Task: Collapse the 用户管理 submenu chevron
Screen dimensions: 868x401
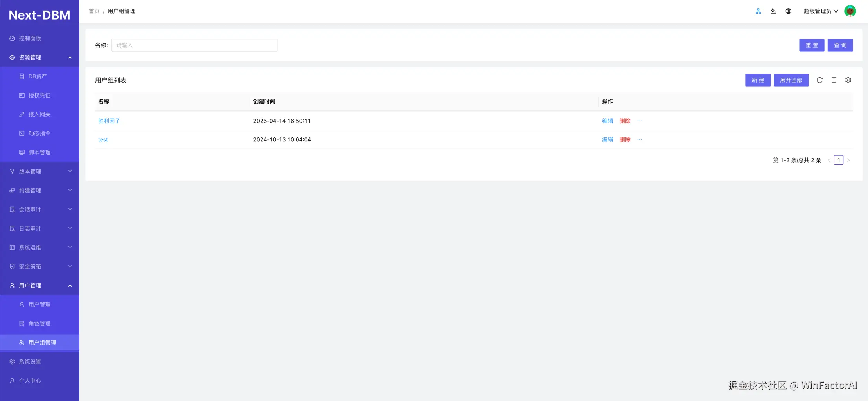Action: tap(70, 285)
